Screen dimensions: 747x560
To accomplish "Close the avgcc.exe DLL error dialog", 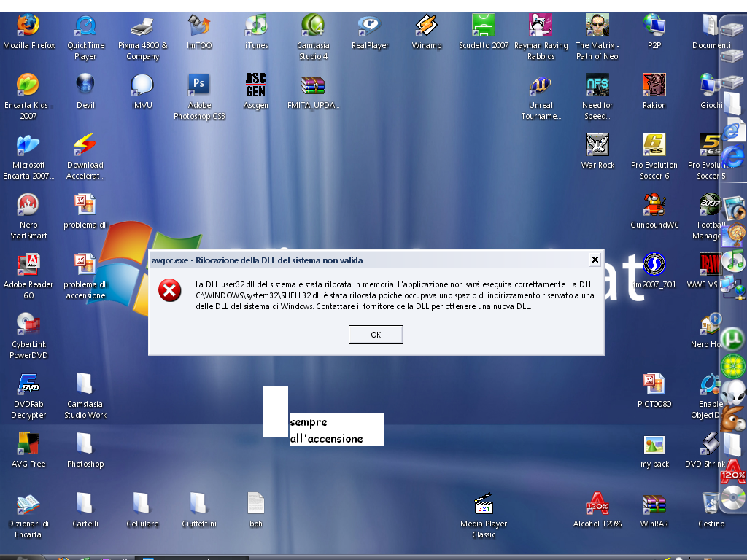I will [x=595, y=260].
